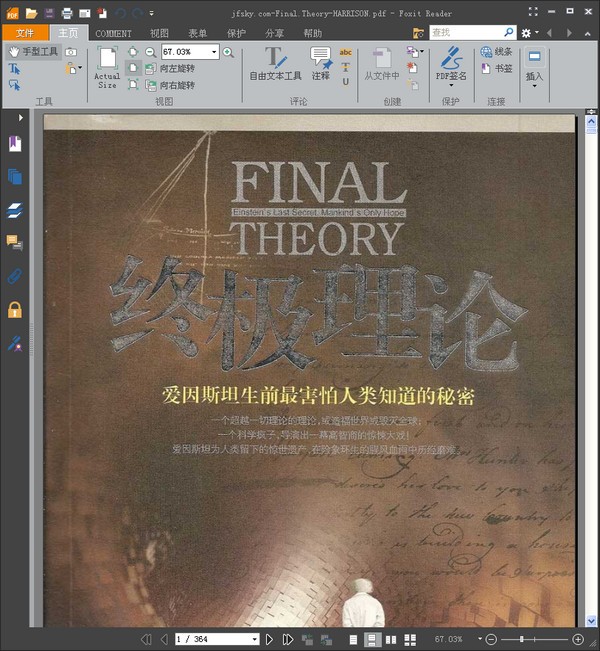Image resolution: width=600 pixels, height=651 pixels.
Task: Rotate view left (向左旋转)
Action: (x=170, y=69)
